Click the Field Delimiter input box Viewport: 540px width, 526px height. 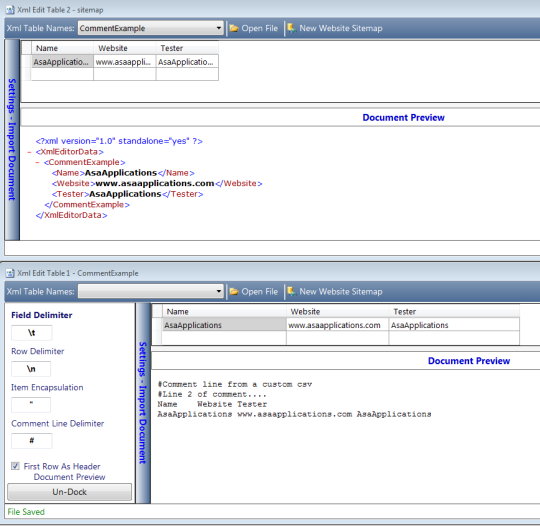pos(32,333)
